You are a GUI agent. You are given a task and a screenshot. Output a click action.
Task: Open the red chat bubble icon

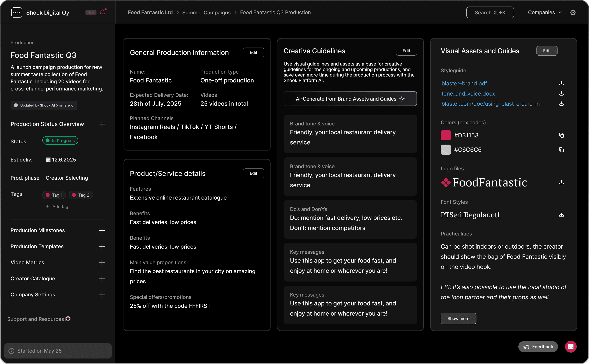point(570,347)
